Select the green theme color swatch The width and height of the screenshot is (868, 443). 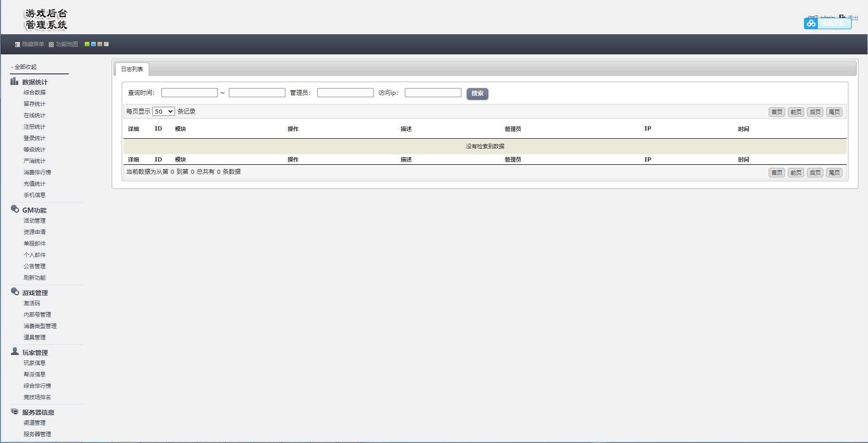pos(87,44)
